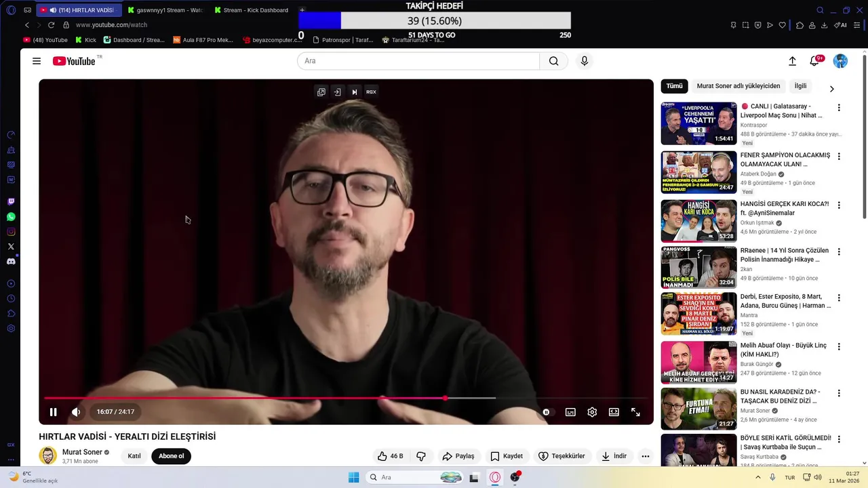
Task: Open options for BU NASIL KARADENİZ DA video
Action: (839, 393)
